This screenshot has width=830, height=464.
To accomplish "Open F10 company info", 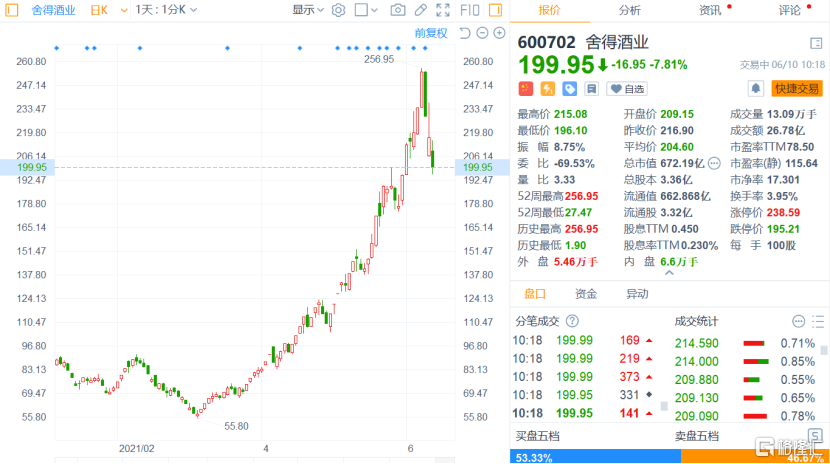I will (470, 10).
